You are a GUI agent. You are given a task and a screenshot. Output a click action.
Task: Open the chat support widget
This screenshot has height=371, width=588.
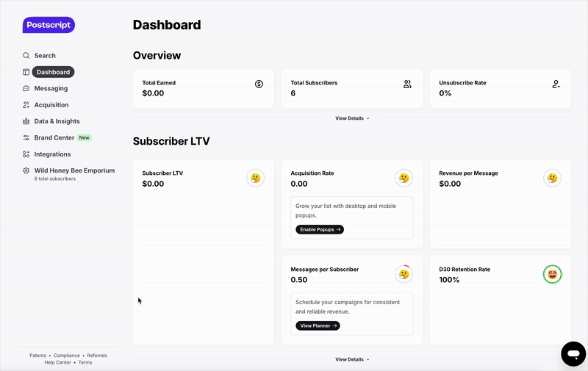pos(572,354)
